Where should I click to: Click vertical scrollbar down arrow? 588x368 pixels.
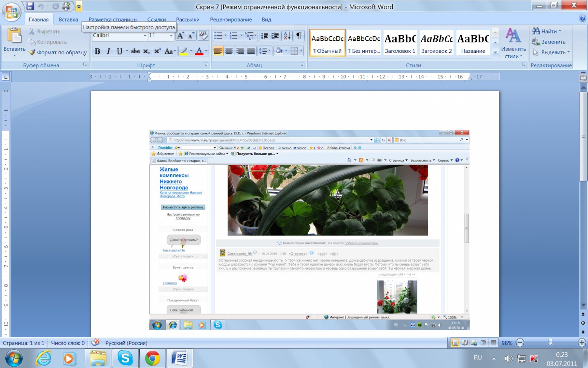tap(583, 305)
